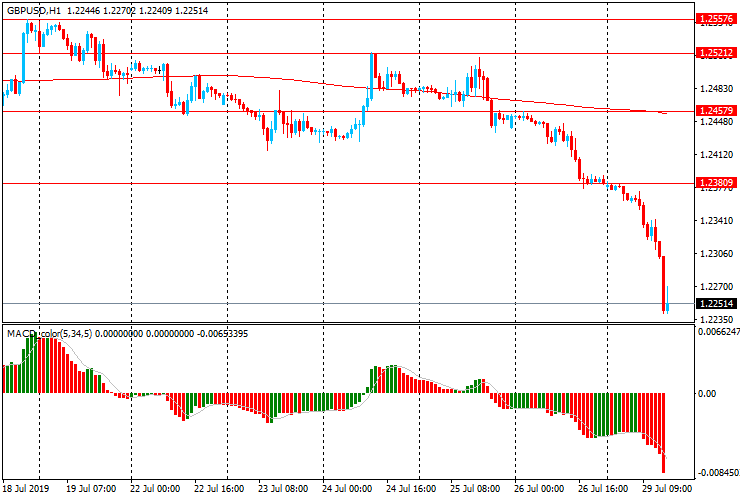
Task: Click the final red MACD histogram bar
Action: click(663, 432)
